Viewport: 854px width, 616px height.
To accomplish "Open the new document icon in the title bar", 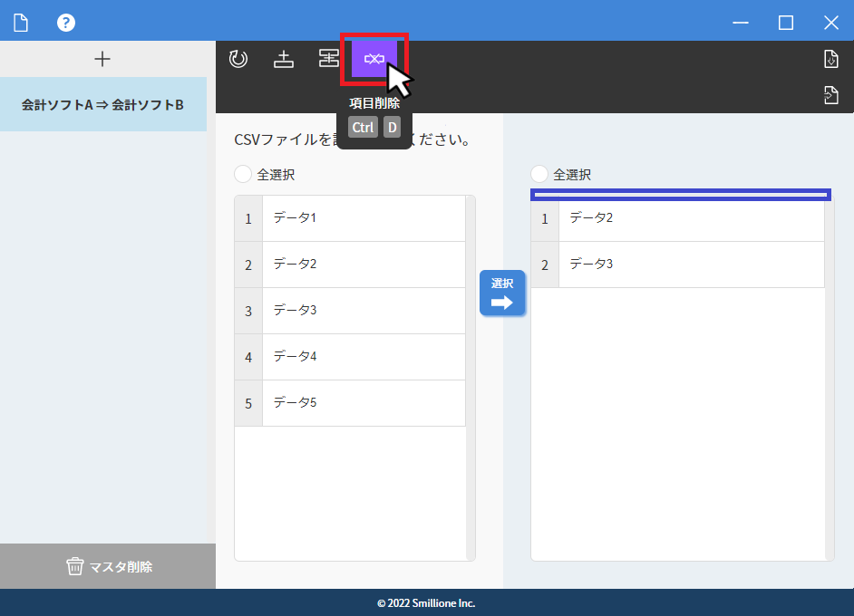I will tap(21, 23).
